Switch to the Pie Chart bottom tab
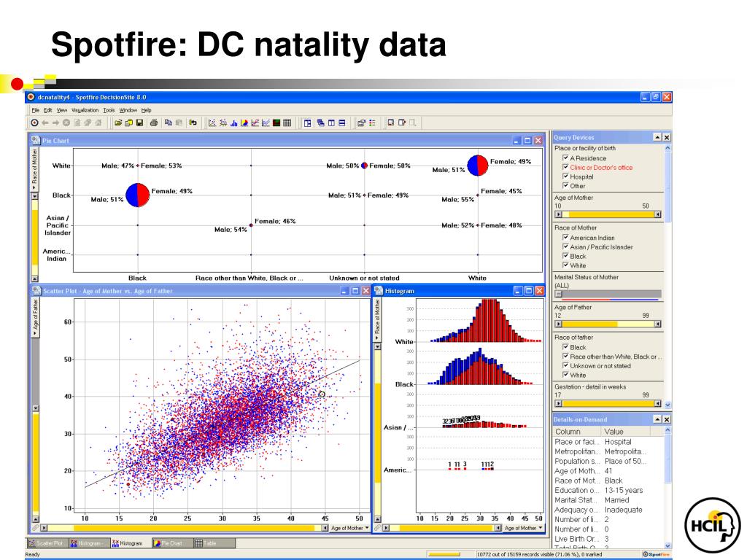The height and width of the screenshot is (560, 747). point(171,543)
